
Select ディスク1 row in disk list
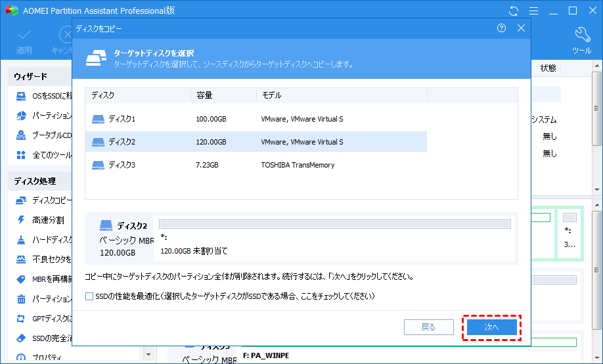point(256,119)
